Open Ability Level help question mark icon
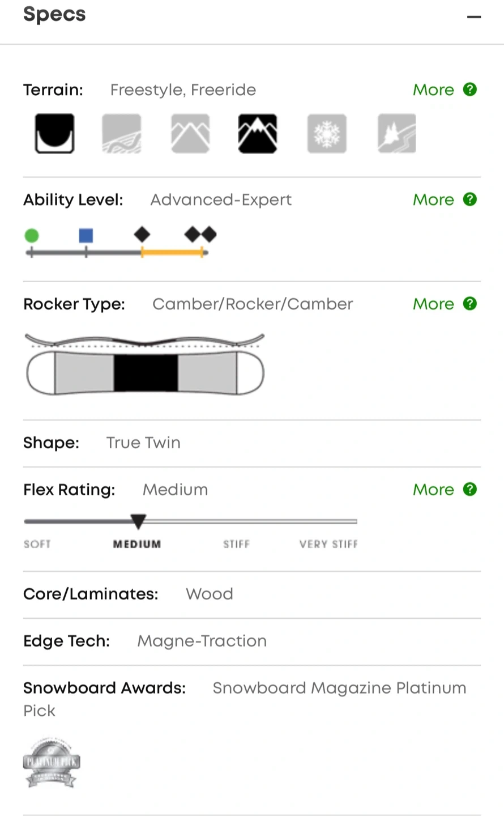The height and width of the screenshot is (816, 504). pos(470,199)
